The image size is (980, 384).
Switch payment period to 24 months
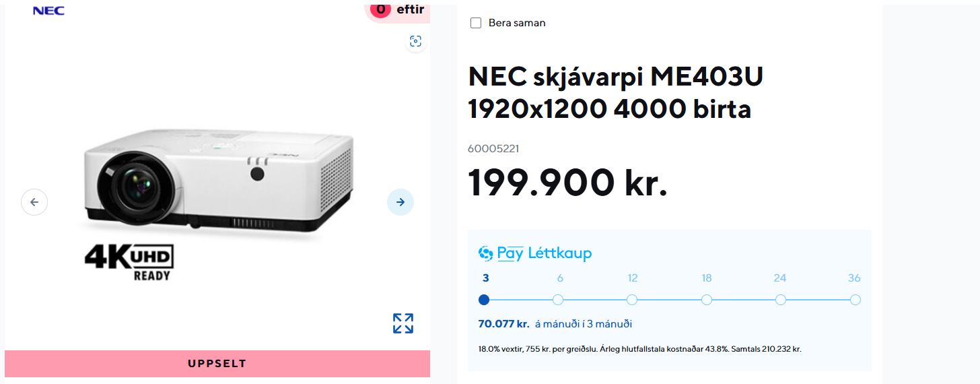coord(781,300)
